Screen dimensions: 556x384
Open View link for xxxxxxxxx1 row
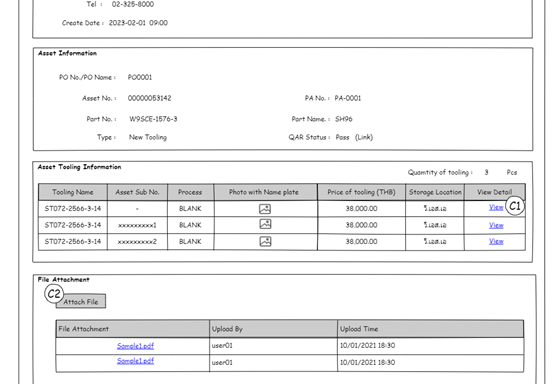[496, 225]
